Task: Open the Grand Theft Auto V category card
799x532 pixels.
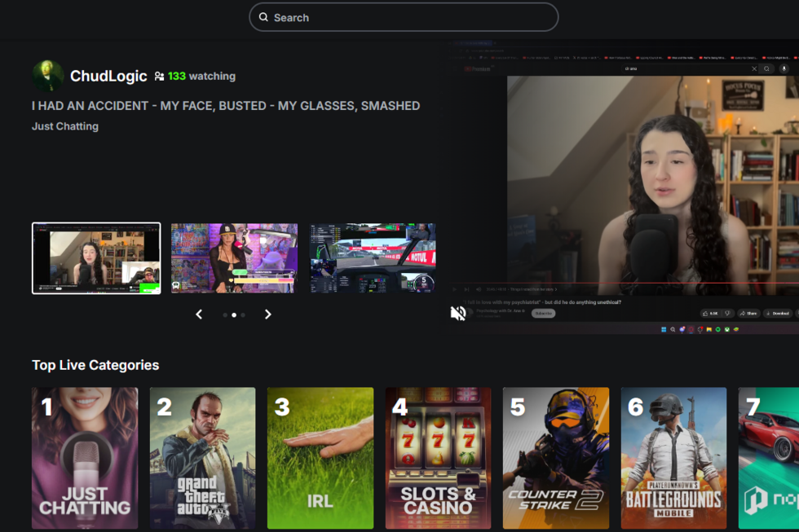Action: [202, 458]
